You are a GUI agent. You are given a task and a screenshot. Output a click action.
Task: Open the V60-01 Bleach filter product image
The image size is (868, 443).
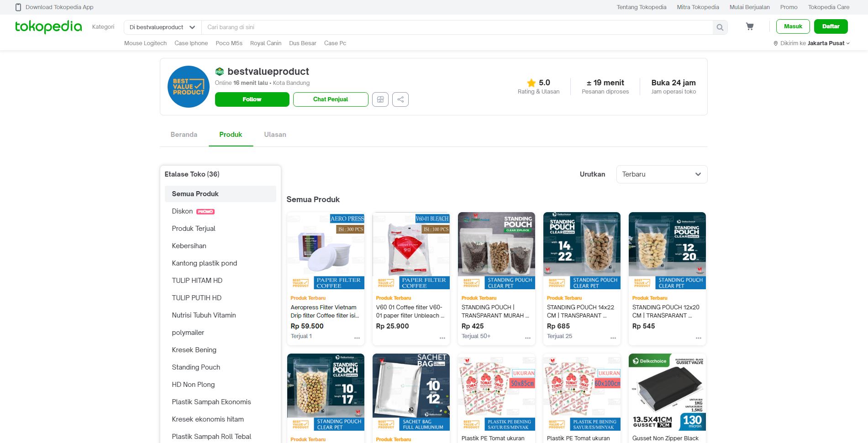point(411,250)
